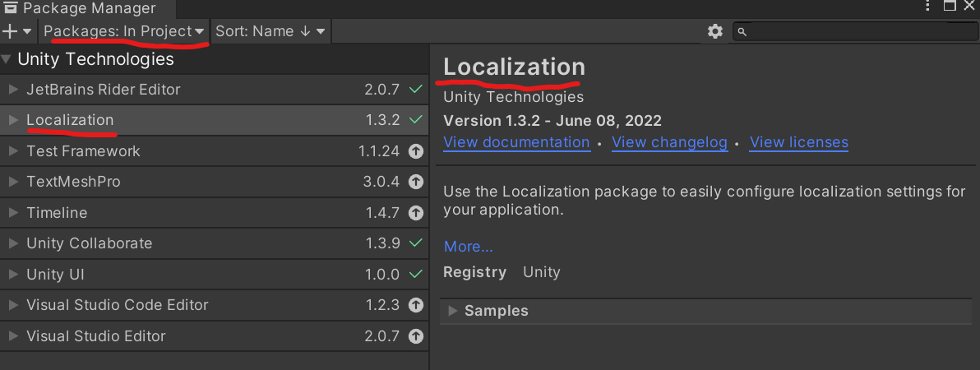This screenshot has width=980, height=370.
Task: Select the Test Framework package
Action: tap(215, 150)
